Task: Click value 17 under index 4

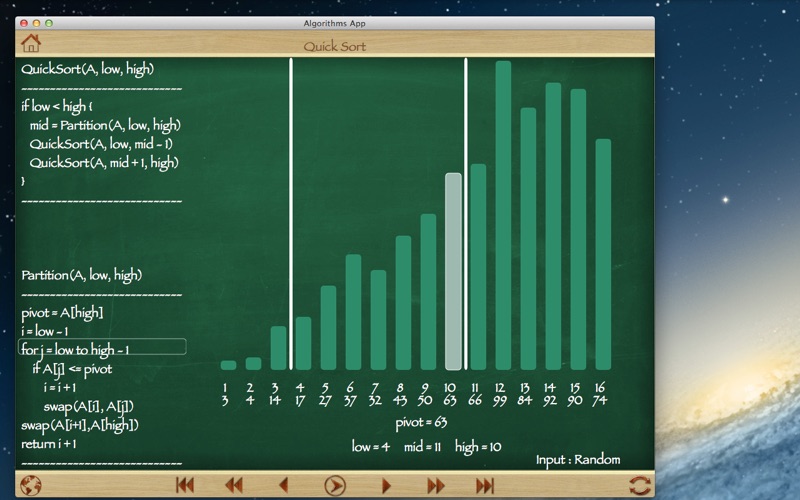Action: pos(299,401)
